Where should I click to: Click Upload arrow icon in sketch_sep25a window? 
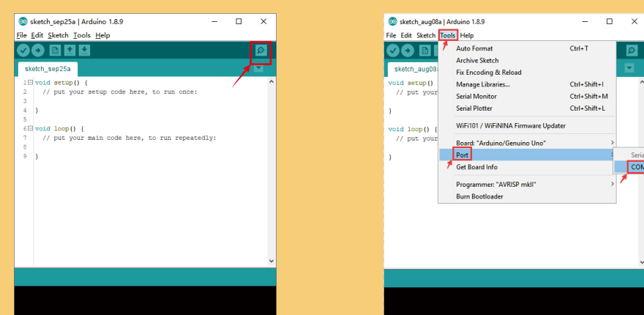pos(38,51)
